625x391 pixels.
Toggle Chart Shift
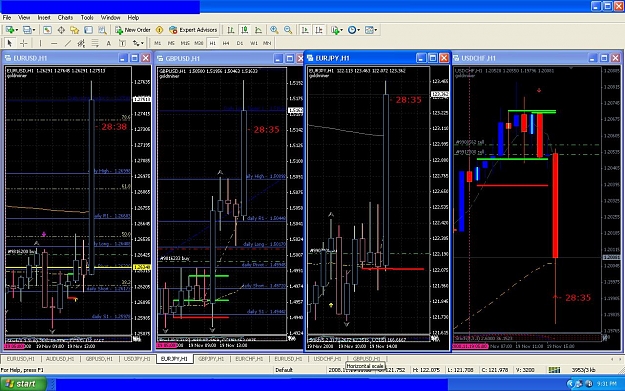pyautogui.click(x=319, y=30)
